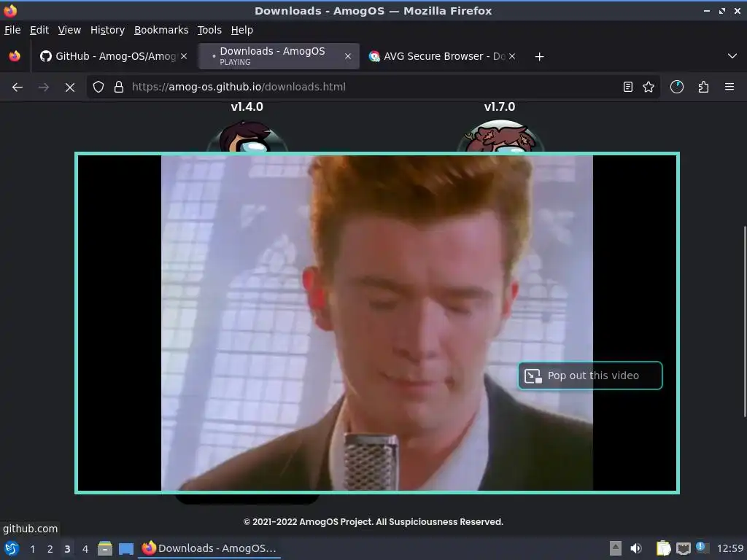The width and height of the screenshot is (747, 560).
Task: Close the GitHub Amog-OS tab
Action: tap(184, 56)
